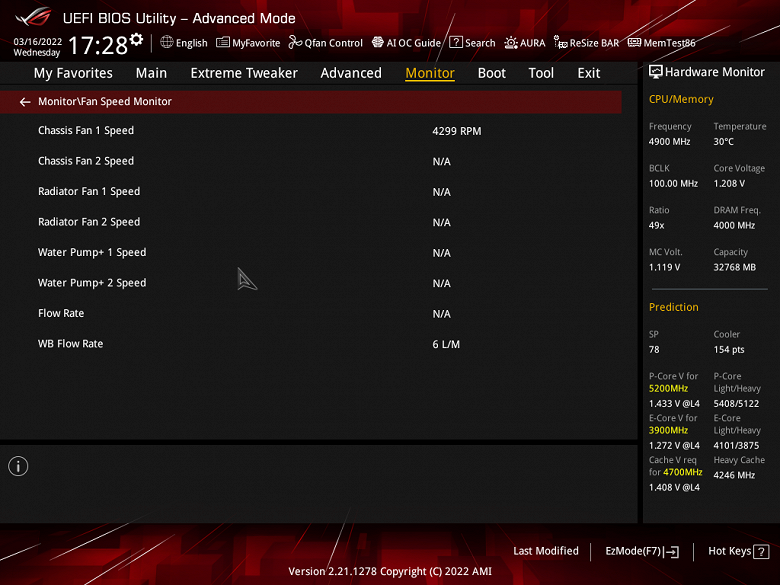
Task: Click the Prediction section heading
Action: [673, 307]
